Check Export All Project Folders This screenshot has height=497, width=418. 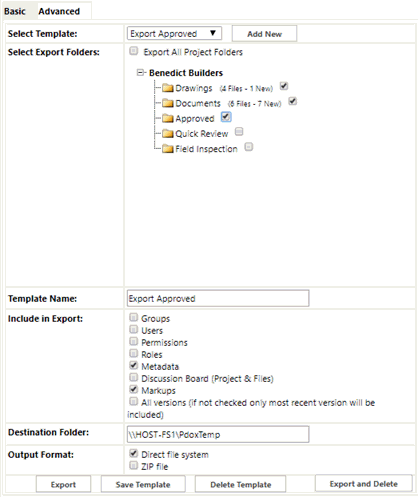[134, 51]
